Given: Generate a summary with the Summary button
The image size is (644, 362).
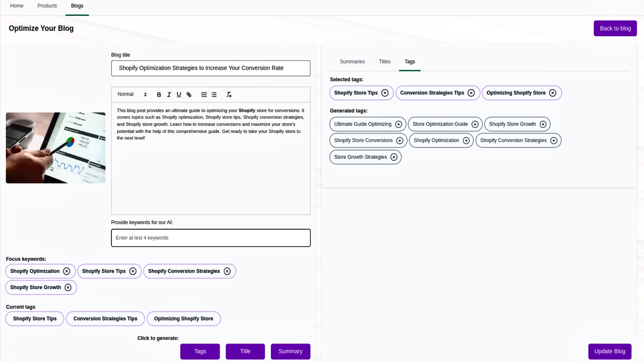Looking at the screenshot, I should point(290,352).
